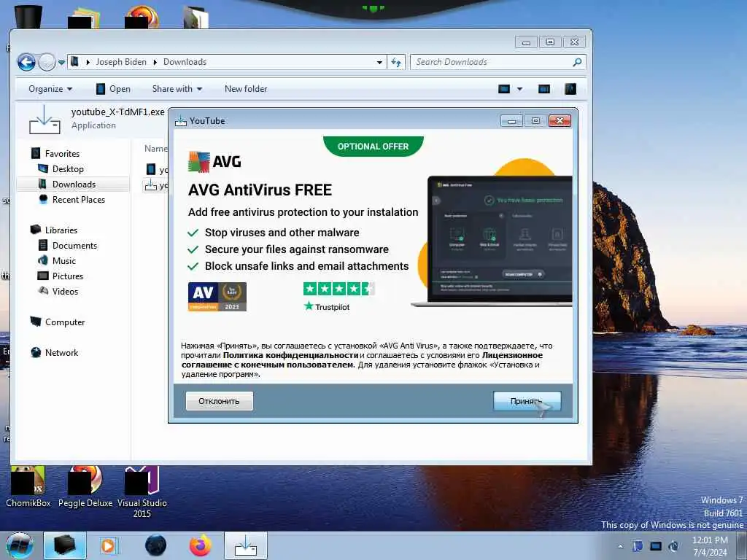Click the dark globe taskbar icon

(x=156, y=545)
